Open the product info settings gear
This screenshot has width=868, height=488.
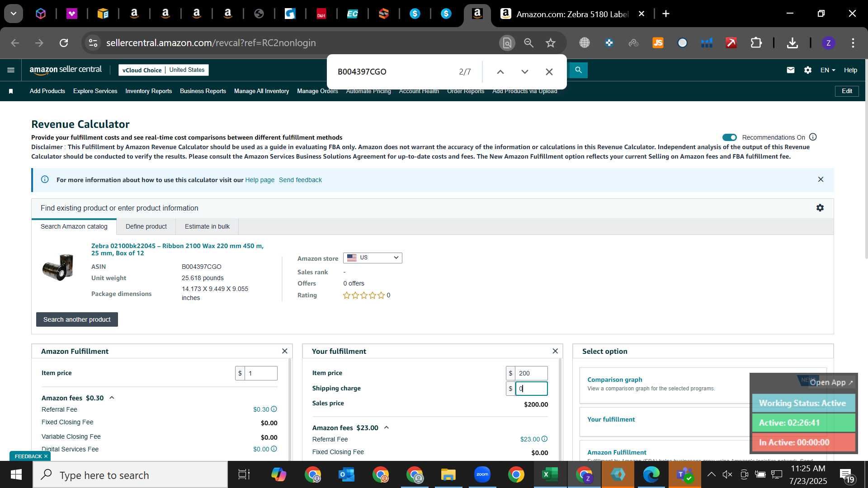click(x=820, y=208)
